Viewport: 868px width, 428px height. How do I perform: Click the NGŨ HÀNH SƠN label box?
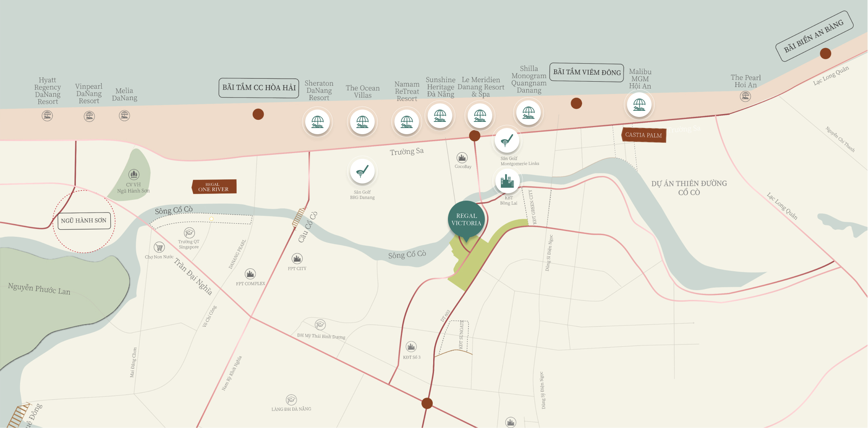[84, 221]
